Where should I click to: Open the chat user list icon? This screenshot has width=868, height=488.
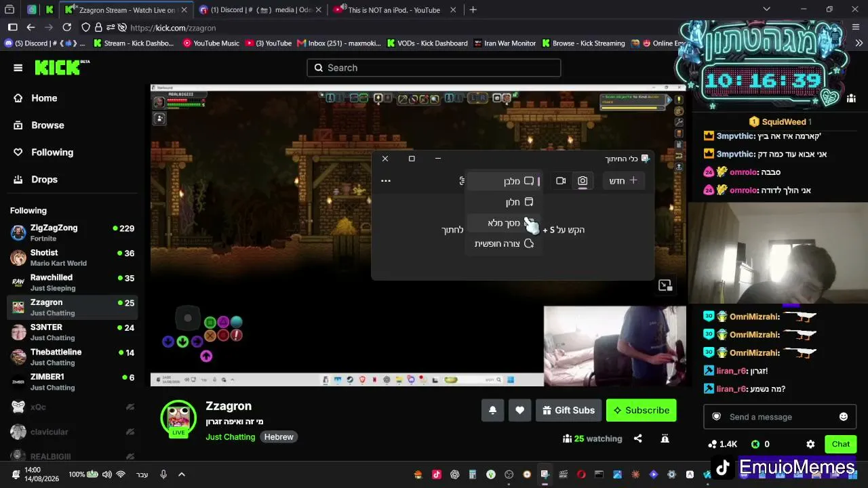click(x=851, y=99)
